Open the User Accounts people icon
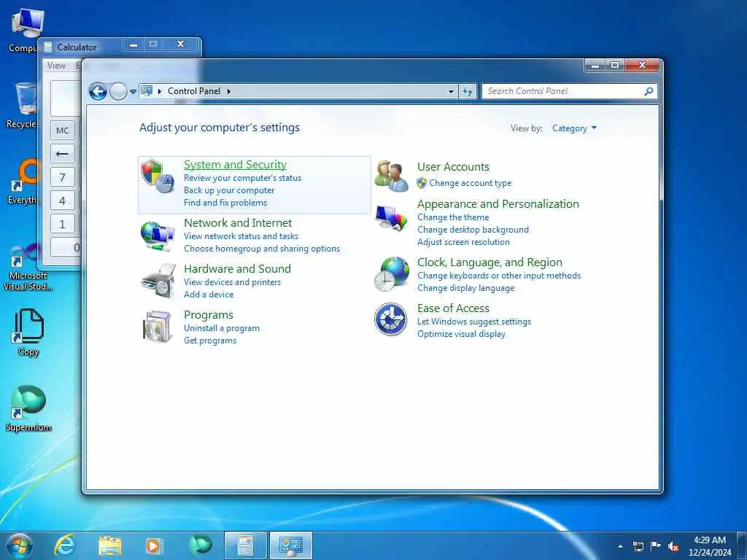Screen dimensions: 747x560 tap(391, 176)
